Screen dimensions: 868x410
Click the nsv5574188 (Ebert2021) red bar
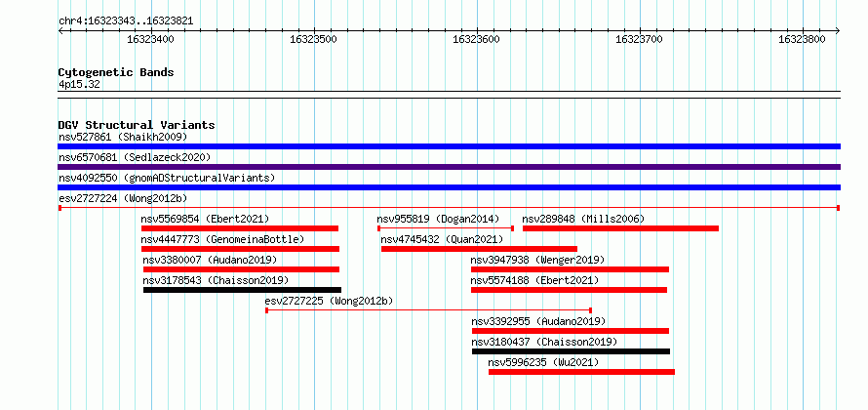tap(569, 290)
